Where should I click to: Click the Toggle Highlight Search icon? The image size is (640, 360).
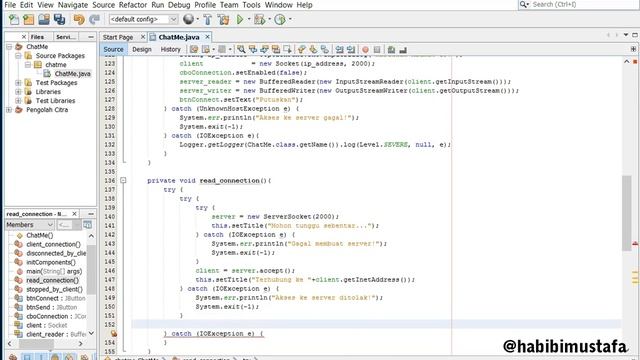pos(276,49)
